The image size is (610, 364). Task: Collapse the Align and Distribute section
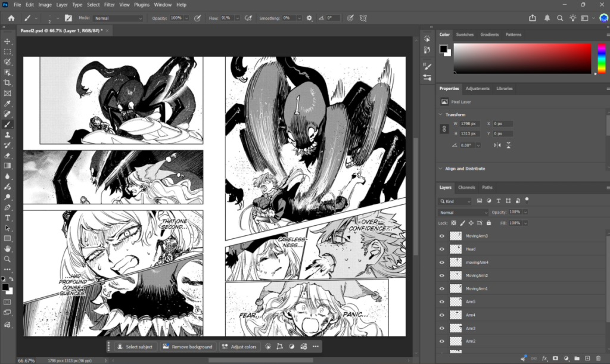[441, 169]
